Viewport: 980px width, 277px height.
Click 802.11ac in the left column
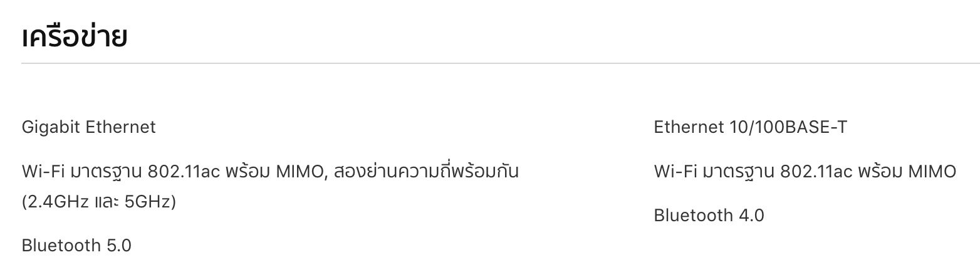(x=184, y=171)
